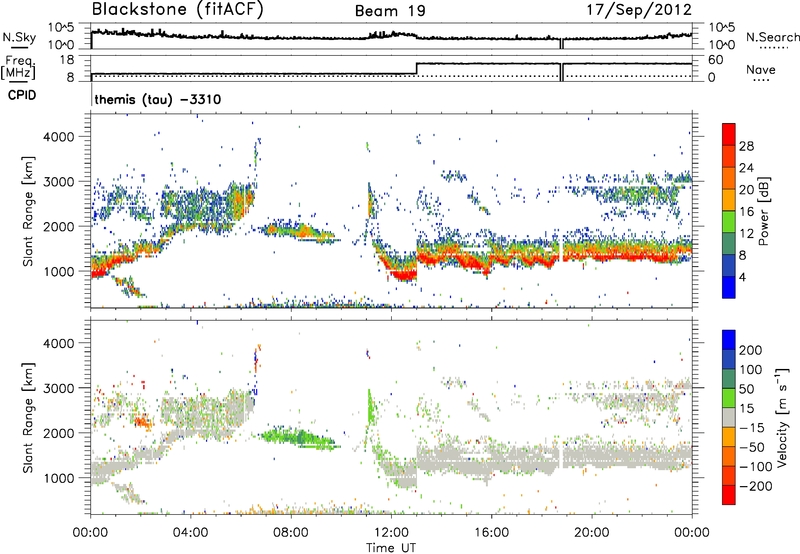Click the "24" label on power colorbar

[x=746, y=168]
